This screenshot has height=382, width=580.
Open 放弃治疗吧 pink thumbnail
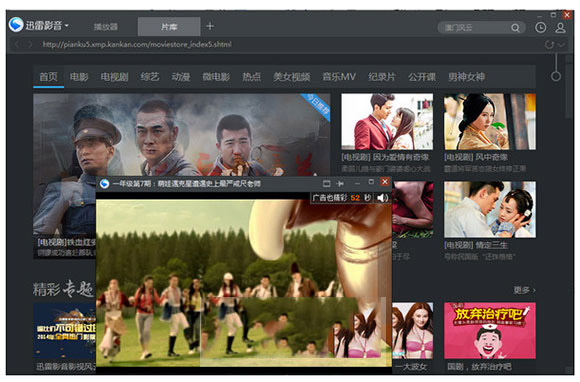pos(490,331)
